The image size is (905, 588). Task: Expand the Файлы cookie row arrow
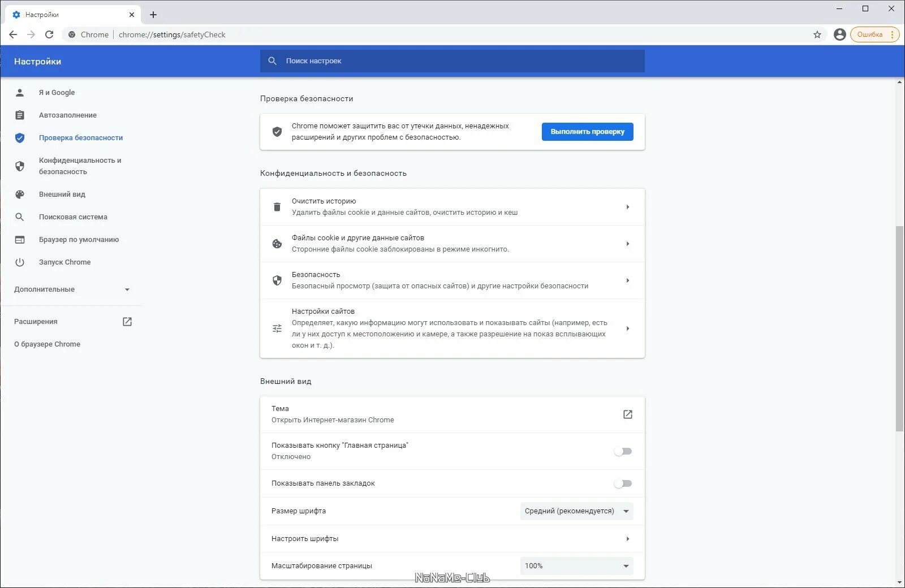(628, 244)
